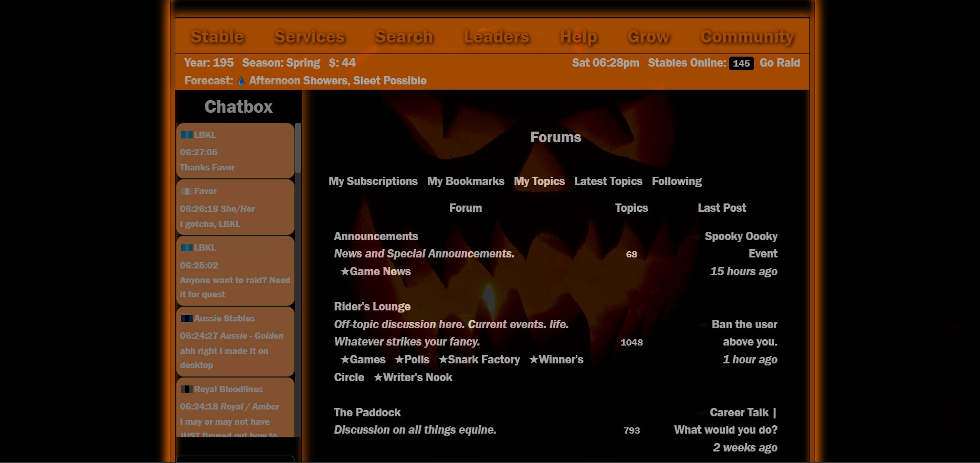
Task: Select the My Subscriptions tab
Action: (x=373, y=181)
